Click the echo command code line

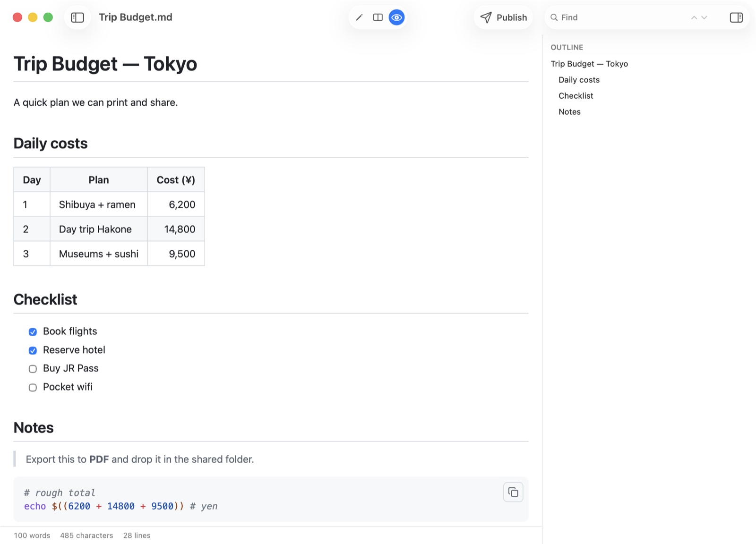pyautogui.click(x=120, y=506)
